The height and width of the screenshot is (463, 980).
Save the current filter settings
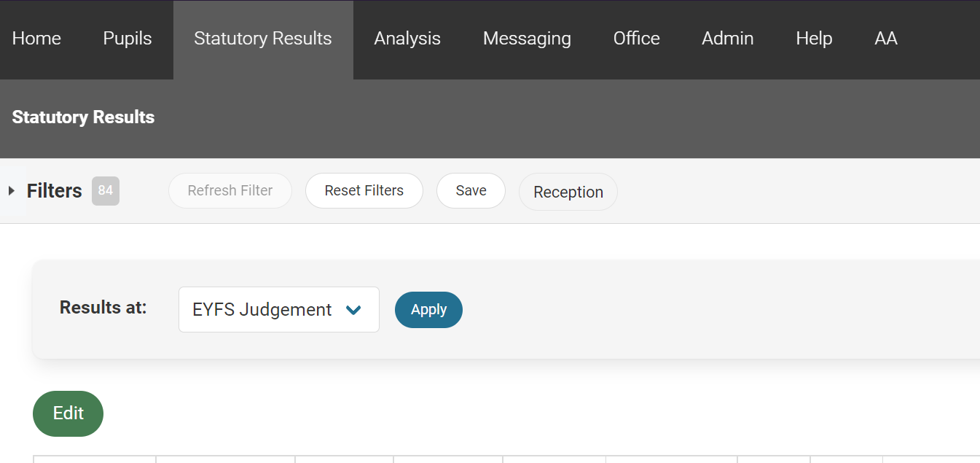coord(471,191)
